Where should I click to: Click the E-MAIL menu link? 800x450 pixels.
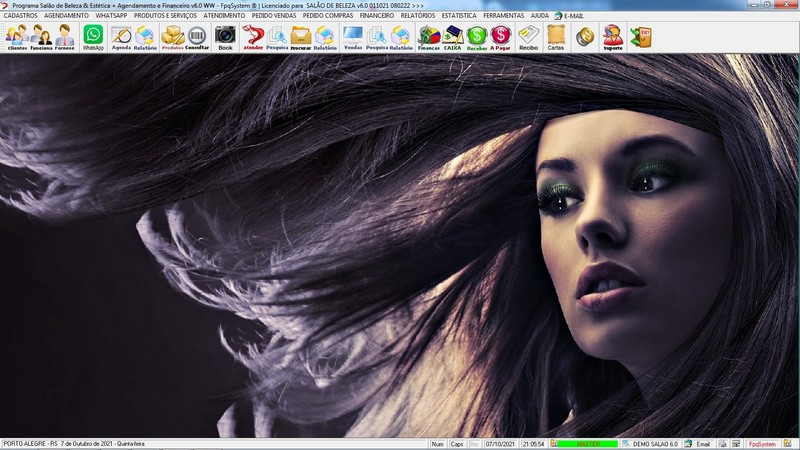[x=573, y=16]
